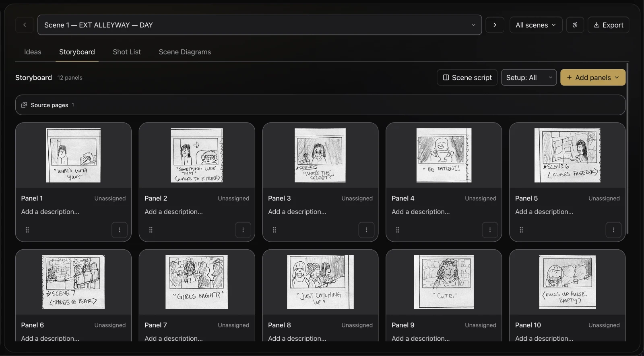The image size is (644, 356).
Task: Expand the Source pages bar
Action: coord(320,105)
